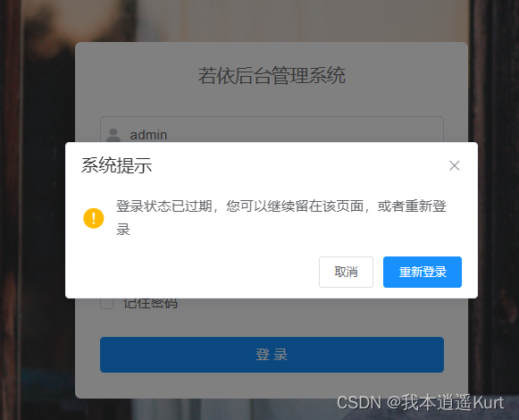Viewport: 519px width, 420px height.
Task: Toggle the 记住密码 checkbox
Action: point(106,303)
